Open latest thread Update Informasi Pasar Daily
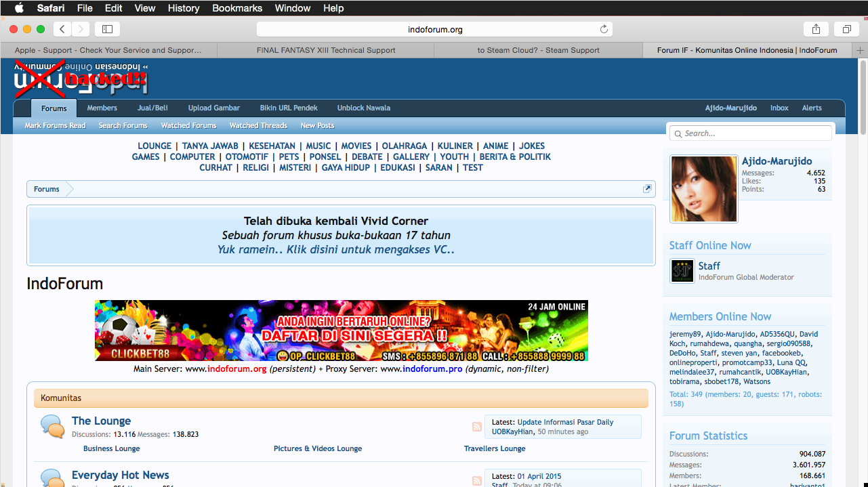This screenshot has width=868, height=487. pyautogui.click(x=565, y=422)
